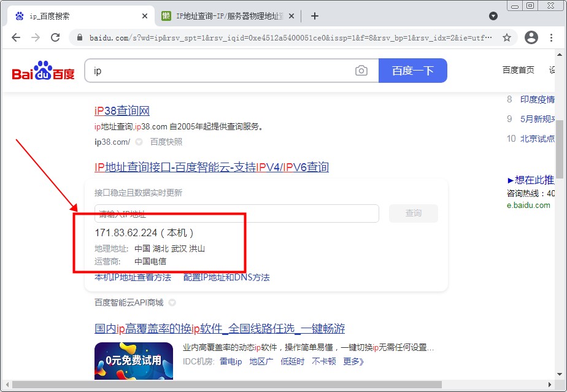The image size is (567, 392).
Task: Open the e.baidu.com link
Action: coord(528,205)
